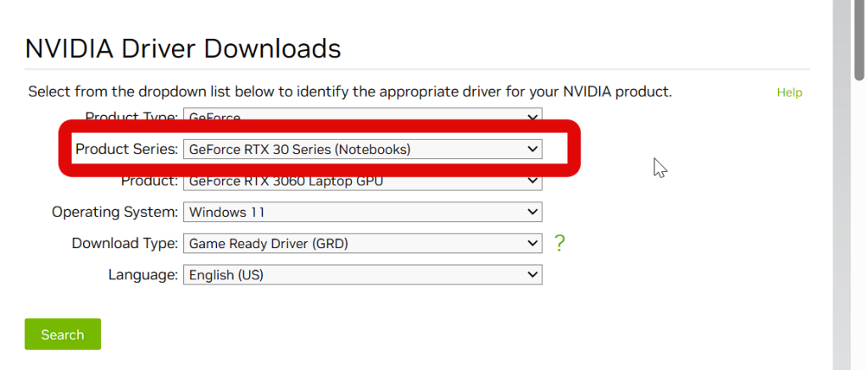Click the "Operating System:" field label
Image resolution: width=868 pixels, height=370 pixels.
click(115, 212)
